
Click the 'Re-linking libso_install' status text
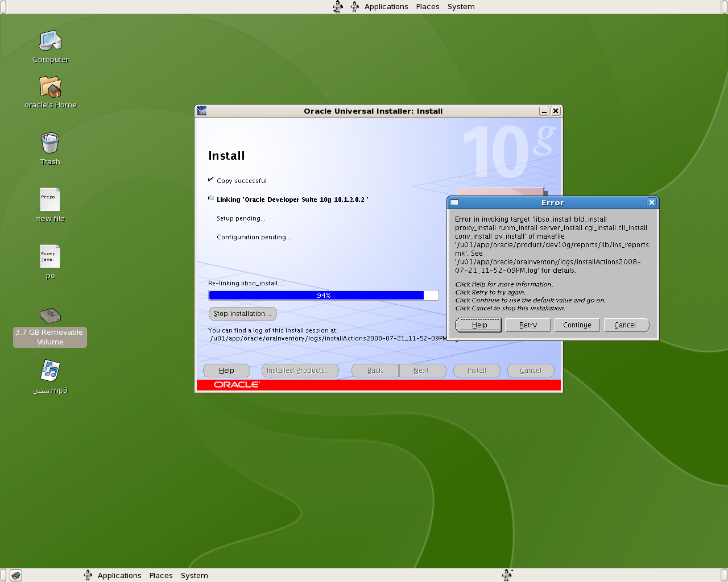(x=246, y=283)
